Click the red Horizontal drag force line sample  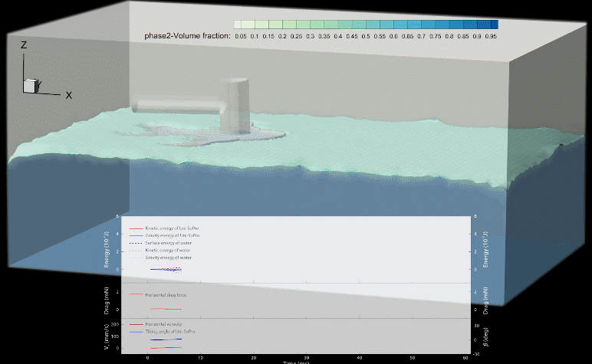tap(137, 295)
